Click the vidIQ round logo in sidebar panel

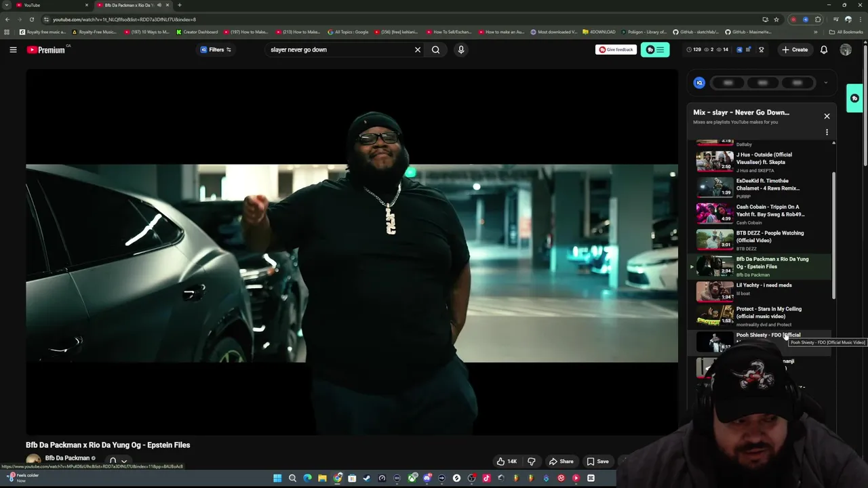[x=700, y=83]
